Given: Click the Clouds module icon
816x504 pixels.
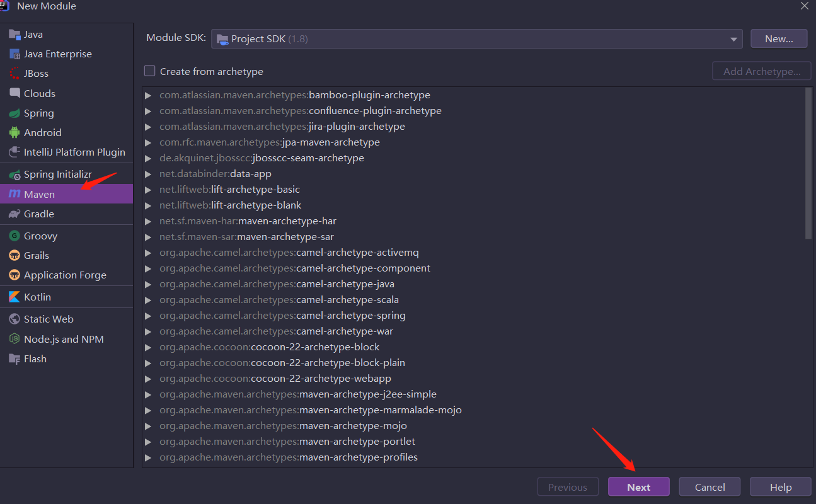Looking at the screenshot, I should click(x=14, y=93).
